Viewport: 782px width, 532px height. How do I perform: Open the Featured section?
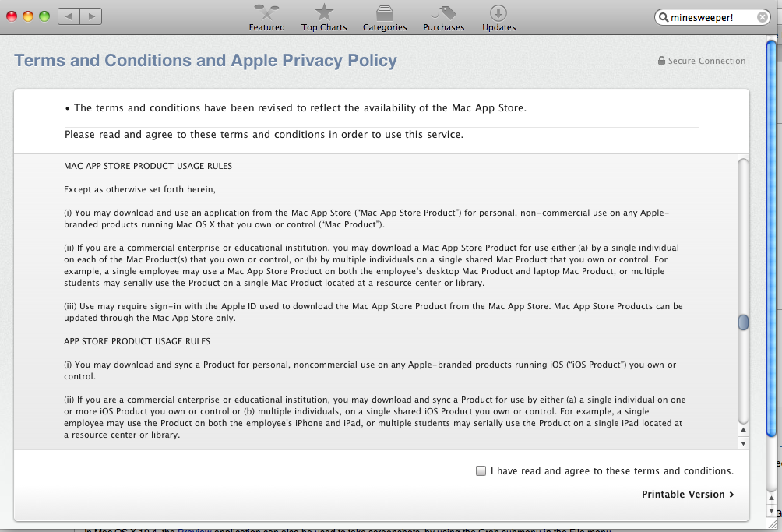pos(267,17)
